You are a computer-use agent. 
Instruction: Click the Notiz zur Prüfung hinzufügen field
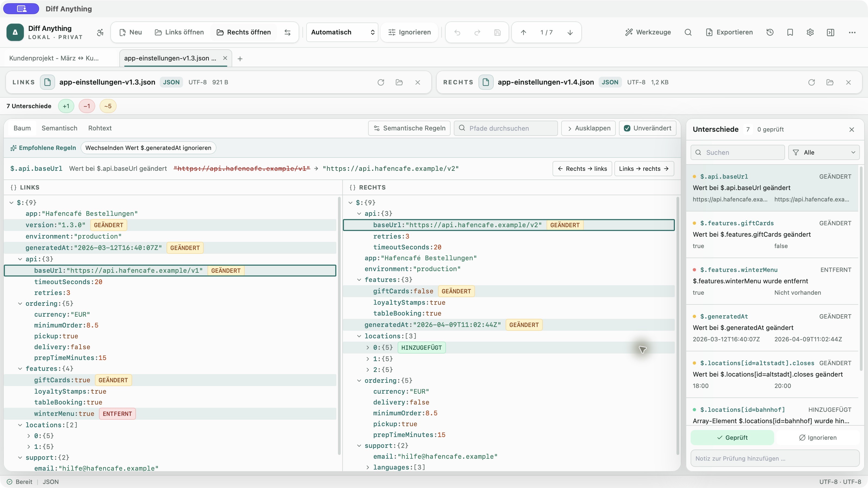click(775, 458)
